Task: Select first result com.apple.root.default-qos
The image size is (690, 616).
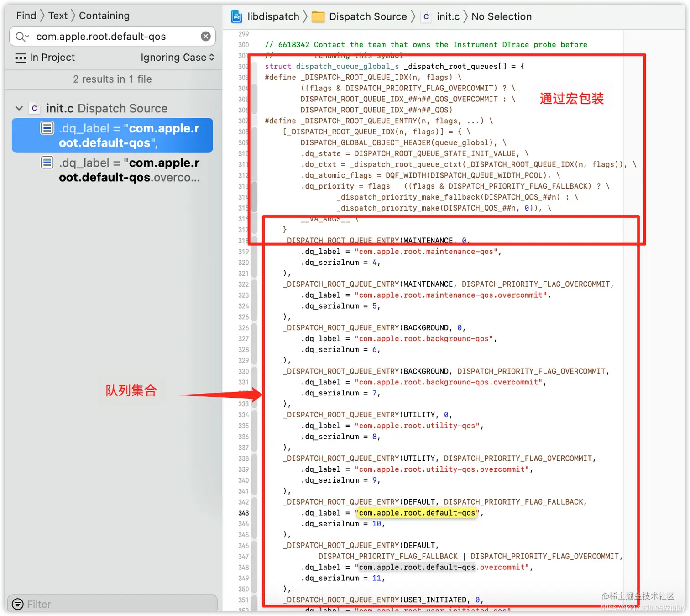Action: pyautogui.click(x=112, y=135)
